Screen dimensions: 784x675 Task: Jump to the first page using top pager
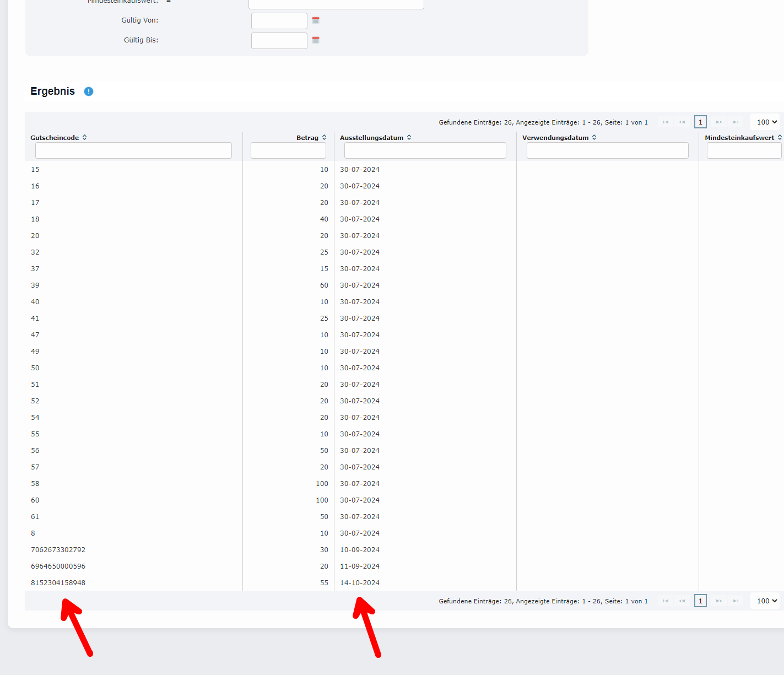click(666, 122)
